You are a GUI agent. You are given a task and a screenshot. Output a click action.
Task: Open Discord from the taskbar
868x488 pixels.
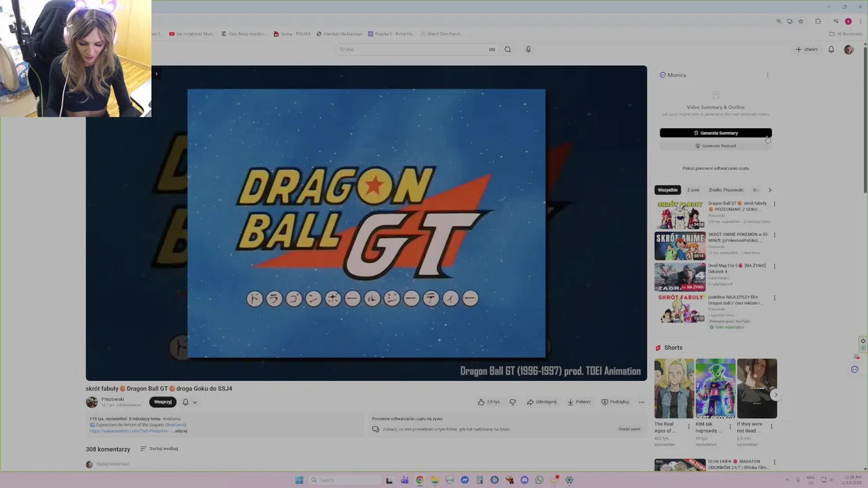click(524, 480)
